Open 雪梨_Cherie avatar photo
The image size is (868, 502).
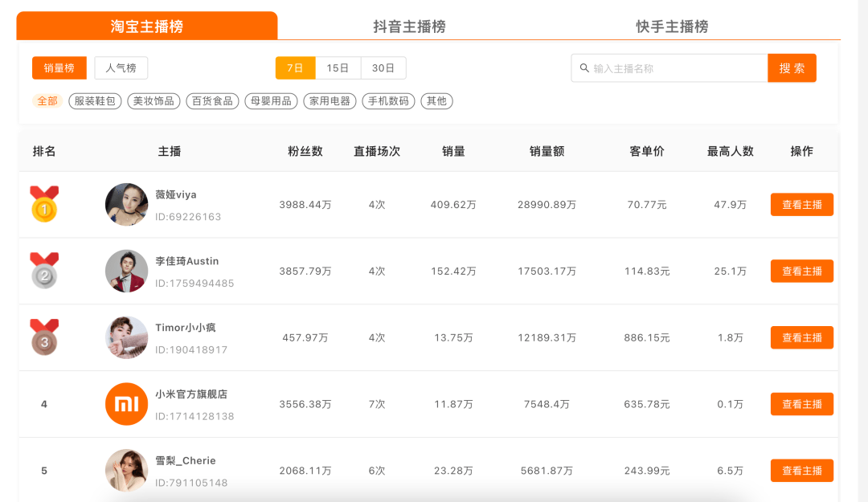point(127,471)
